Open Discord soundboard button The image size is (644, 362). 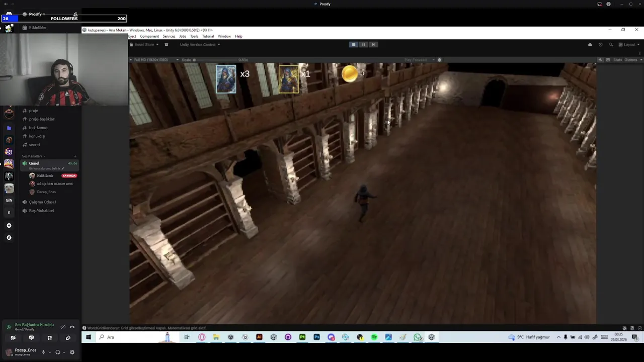pos(68,338)
